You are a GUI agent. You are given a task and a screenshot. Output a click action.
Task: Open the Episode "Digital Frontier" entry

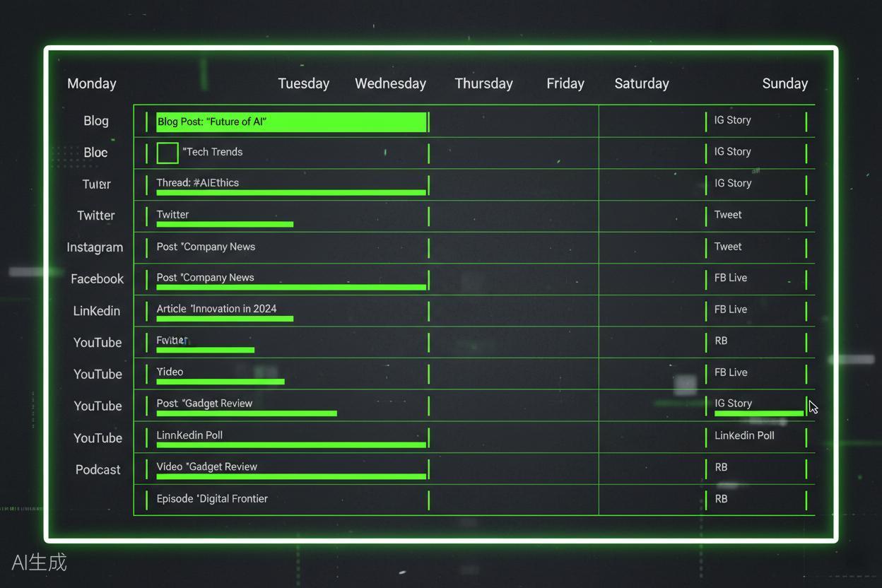tap(212, 499)
